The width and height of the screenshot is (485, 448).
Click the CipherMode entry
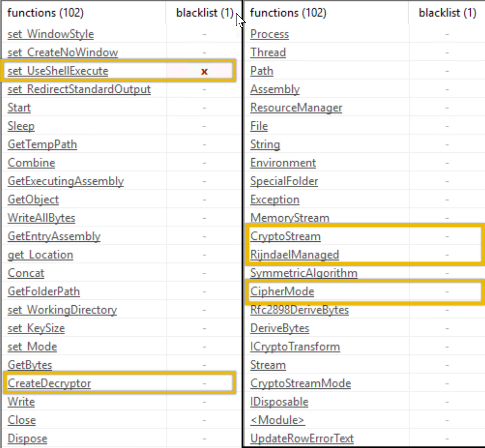point(282,291)
